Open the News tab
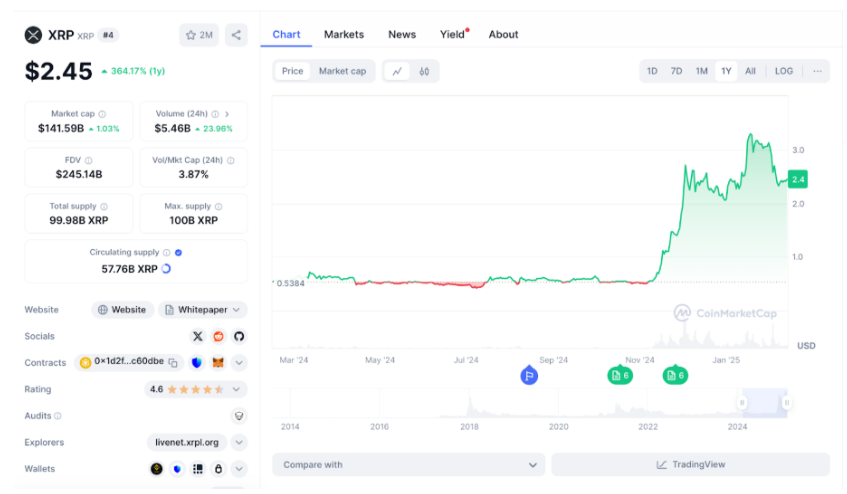 402,35
